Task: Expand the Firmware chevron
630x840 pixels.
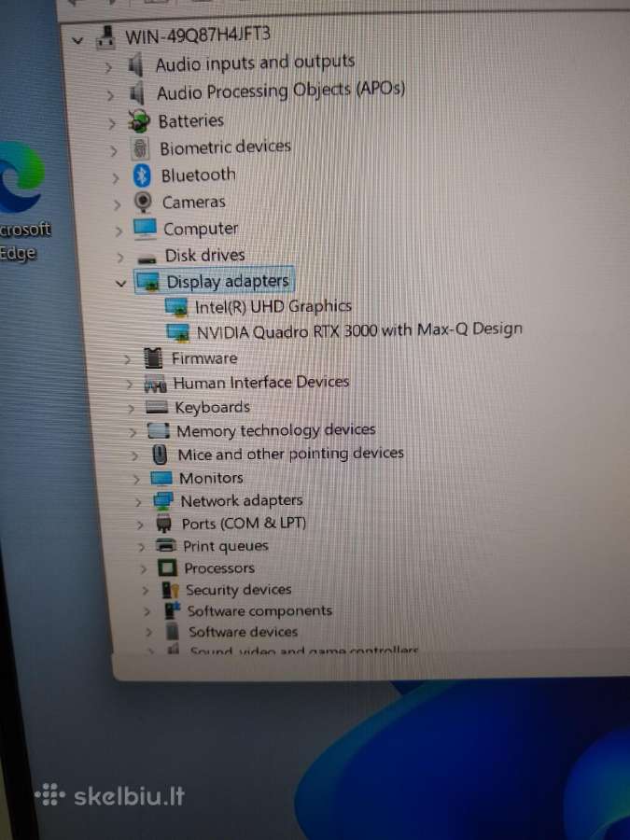Action: [x=127, y=359]
